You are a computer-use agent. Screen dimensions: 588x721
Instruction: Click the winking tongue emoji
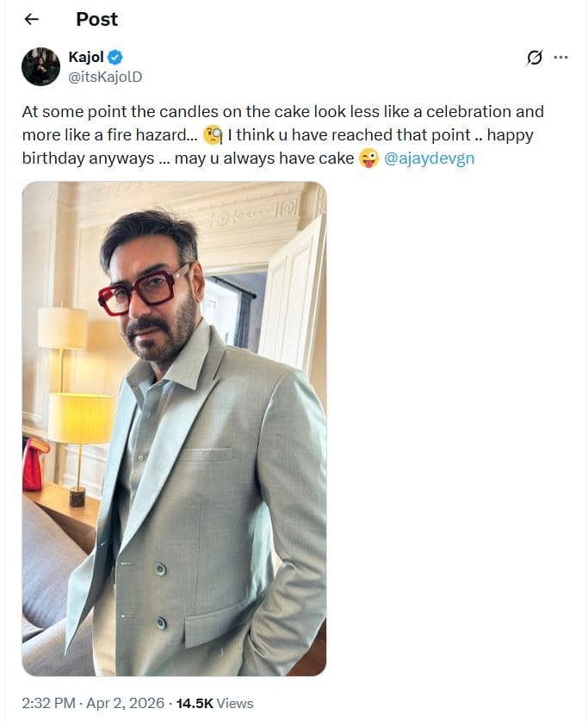pos(368,159)
